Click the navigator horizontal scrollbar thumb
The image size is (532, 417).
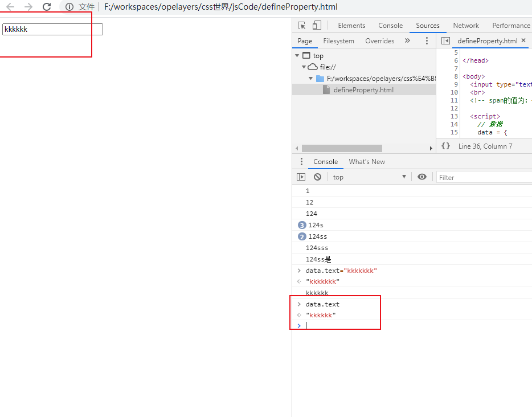pos(342,148)
